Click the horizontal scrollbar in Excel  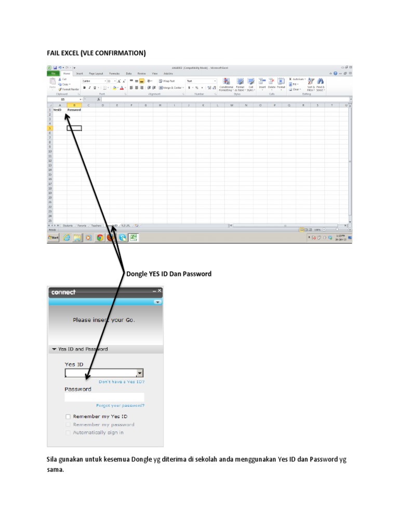tap(285, 225)
